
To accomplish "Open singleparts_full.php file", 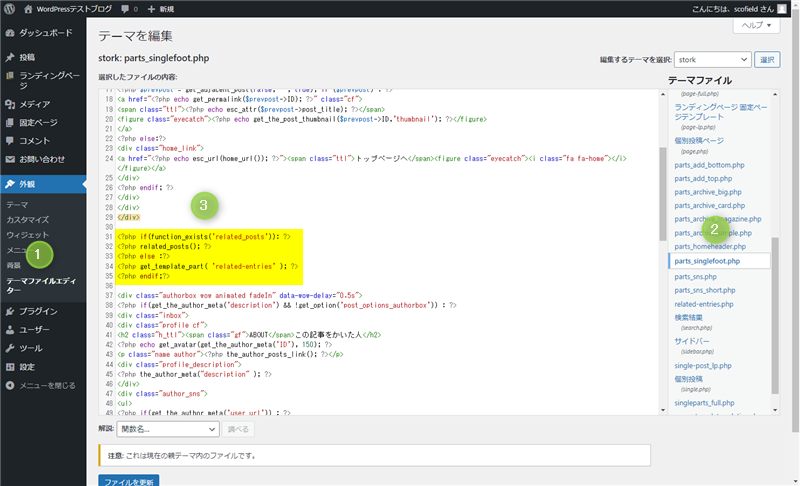I will [x=704, y=403].
